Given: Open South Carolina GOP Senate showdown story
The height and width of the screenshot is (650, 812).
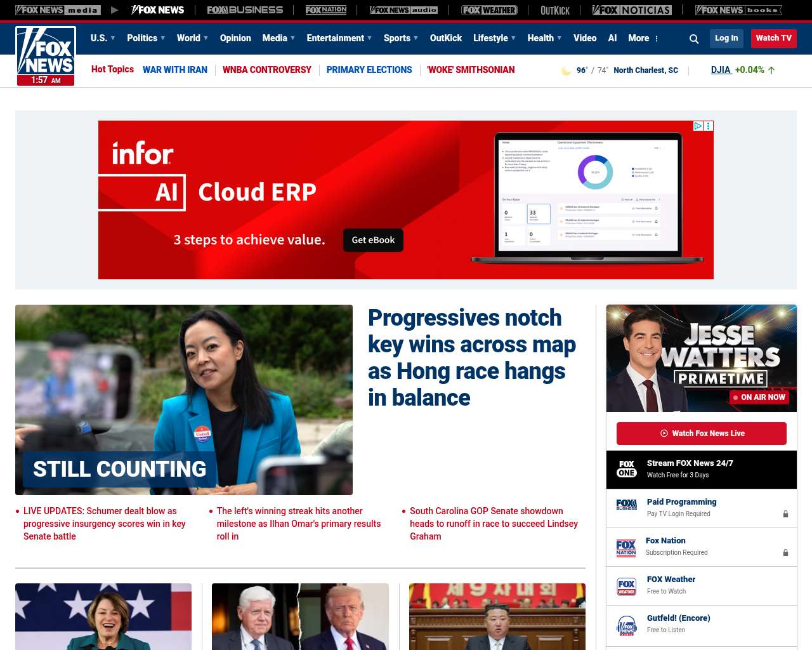Looking at the screenshot, I should pyautogui.click(x=494, y=524).
